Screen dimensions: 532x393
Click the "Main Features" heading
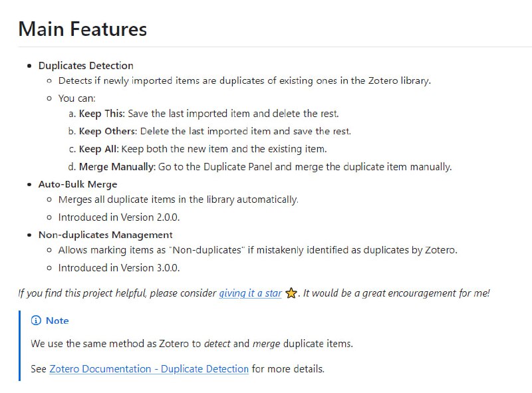point(82,29)
